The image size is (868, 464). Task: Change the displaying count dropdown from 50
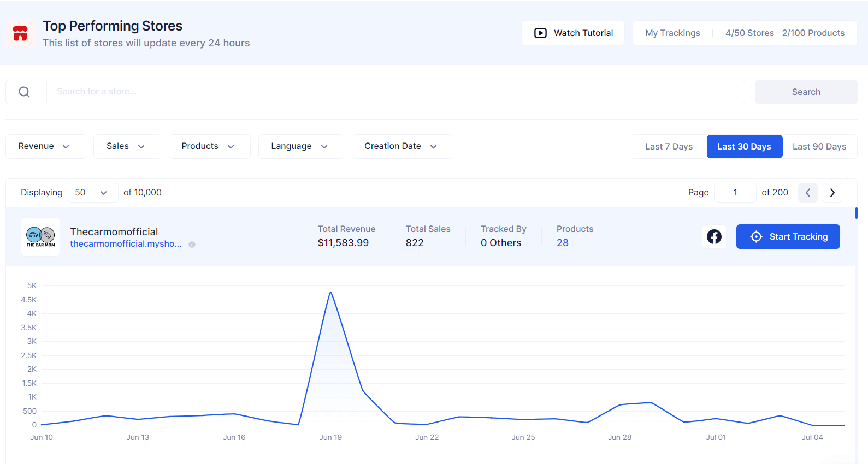pyautogui.click(x=92, y=193)
